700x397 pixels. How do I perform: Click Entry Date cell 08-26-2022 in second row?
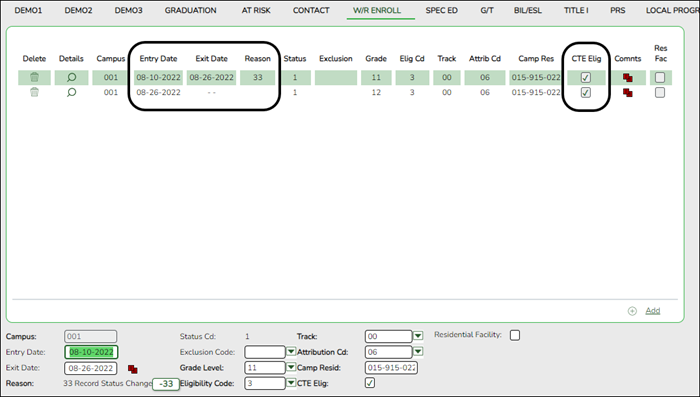pos(158,92)
